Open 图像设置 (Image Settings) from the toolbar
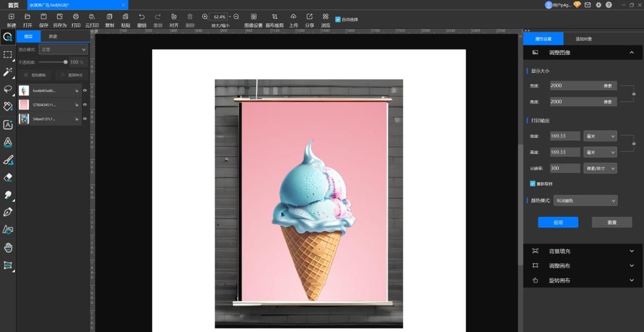 (253, 20)
